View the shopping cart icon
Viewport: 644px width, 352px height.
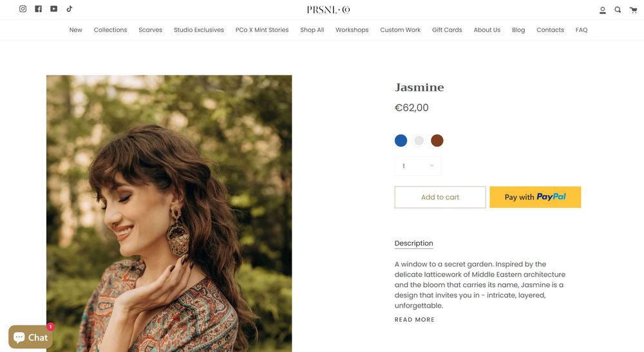click(633, 10)
